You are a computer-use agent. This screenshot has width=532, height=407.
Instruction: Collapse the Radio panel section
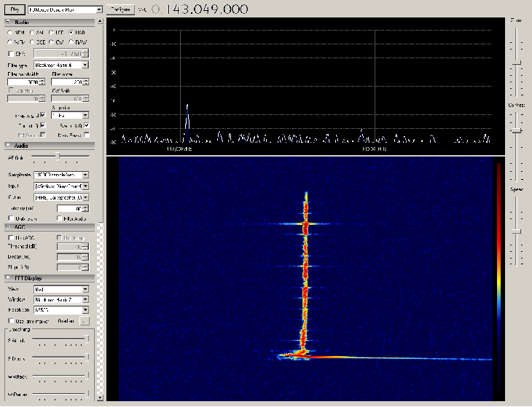(x=8, y=23)
